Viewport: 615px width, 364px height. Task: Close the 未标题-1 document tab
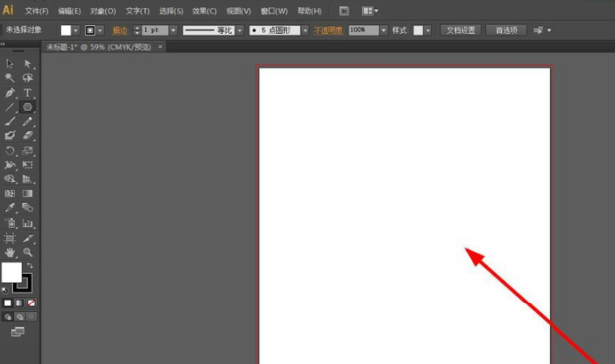(x=160, y=47)
